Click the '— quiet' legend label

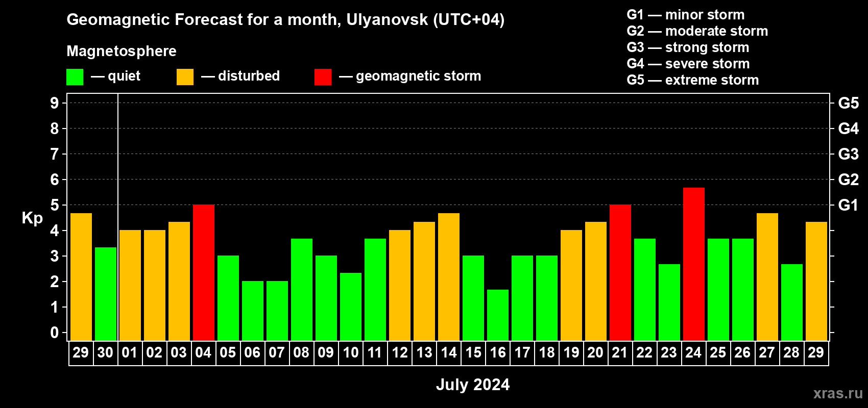(x=115, y=76)
